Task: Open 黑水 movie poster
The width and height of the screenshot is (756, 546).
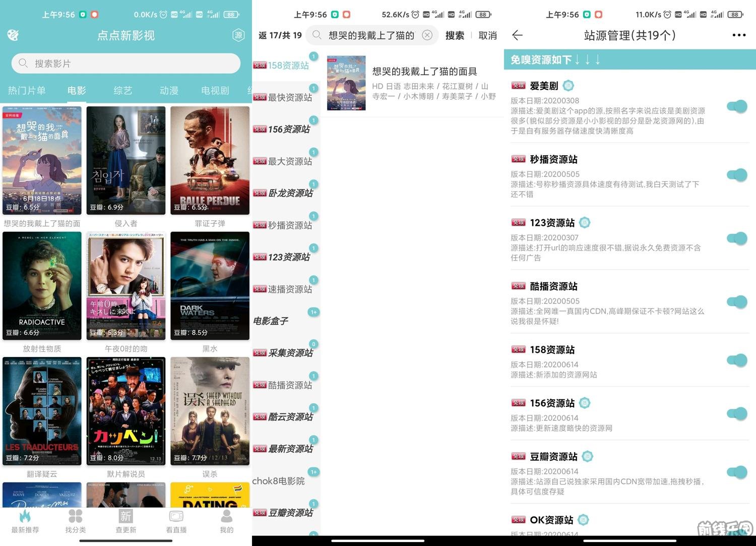Action: tap(210, 286)
